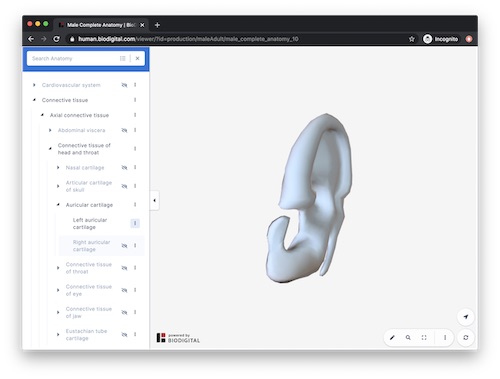500x379 pixels.
Task: Open options for Eustachian tube cartilage
Action: [135, 334]
